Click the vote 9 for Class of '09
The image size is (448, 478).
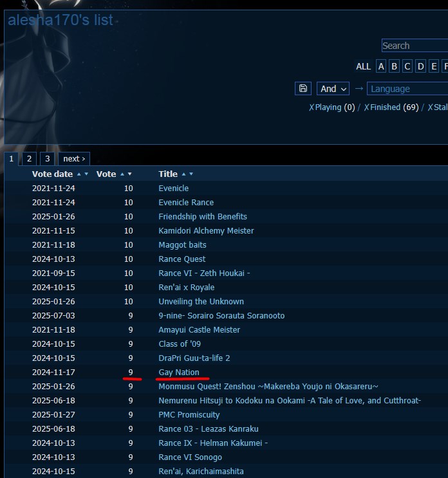(131, 344)
